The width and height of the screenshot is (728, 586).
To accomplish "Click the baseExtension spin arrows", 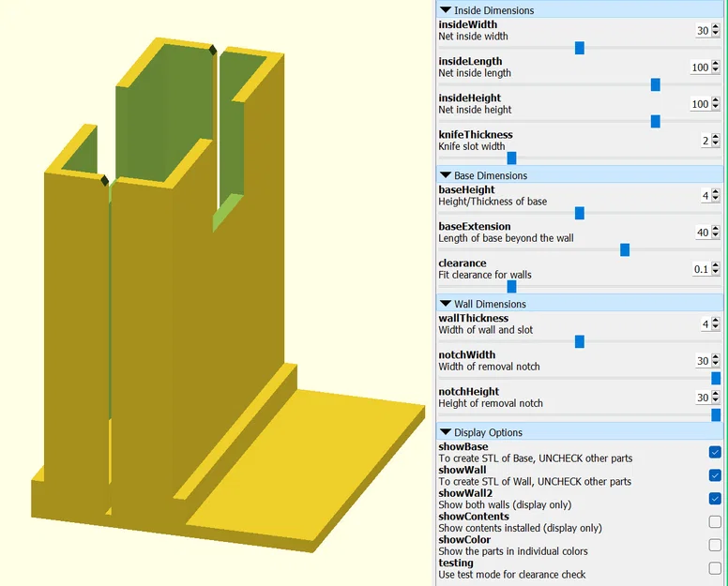I will point(716,233).
